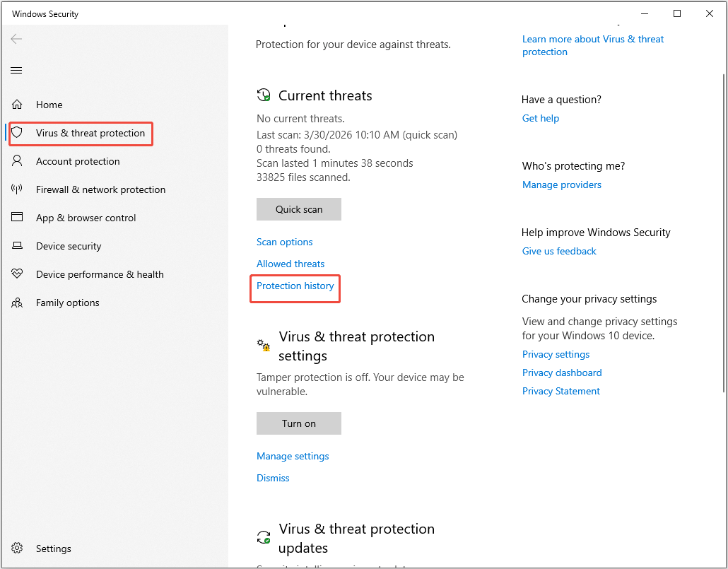728x569 pixels.
Task: Click the antenna icon for Firewall protection
Action: pyautogui.click(x=17, y=189)
